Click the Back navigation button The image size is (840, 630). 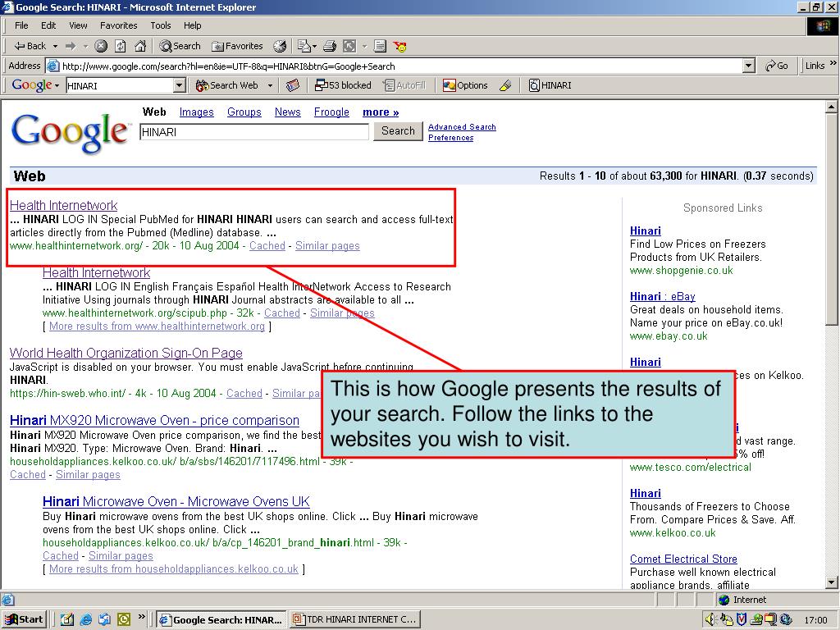click(30, 46)
